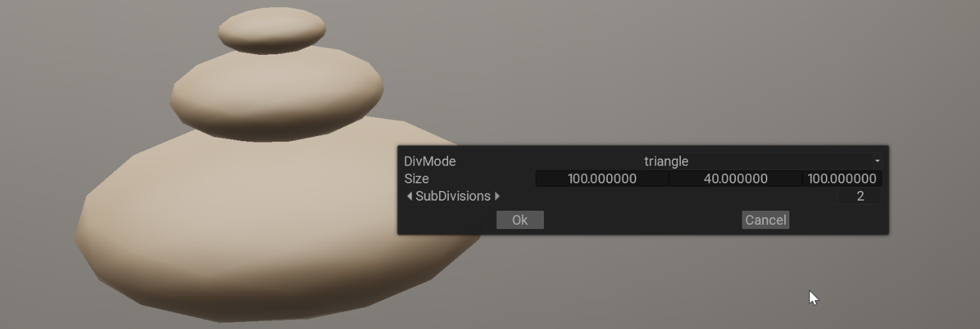The width and height of the screenshot is (980, 329).
Task: Click the SubDivisions label
Action: pyautogui.click(x=453, y=196)
